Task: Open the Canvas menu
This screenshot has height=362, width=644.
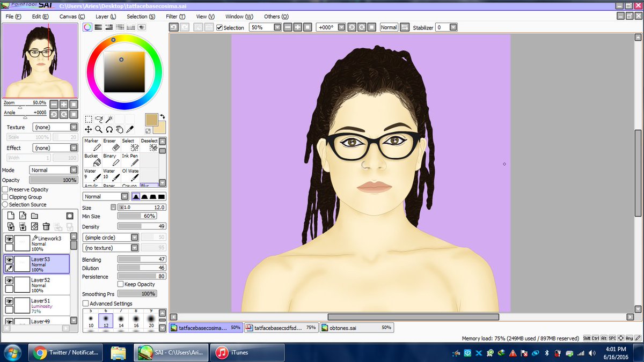Action: (x=72, y=17)
